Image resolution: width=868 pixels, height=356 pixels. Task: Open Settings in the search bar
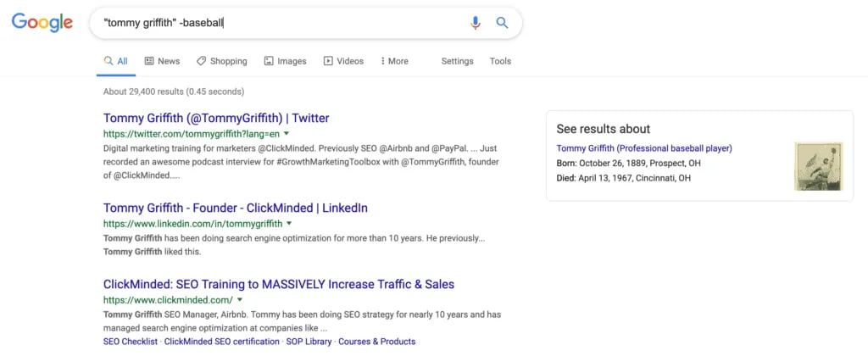(457, 62)
